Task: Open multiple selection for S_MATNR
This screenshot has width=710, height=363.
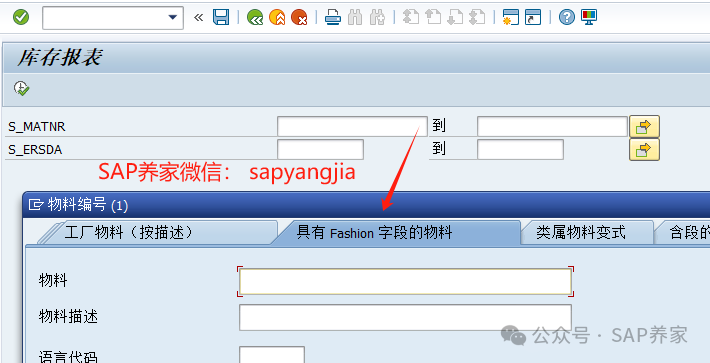Action: tap(644, 126)
